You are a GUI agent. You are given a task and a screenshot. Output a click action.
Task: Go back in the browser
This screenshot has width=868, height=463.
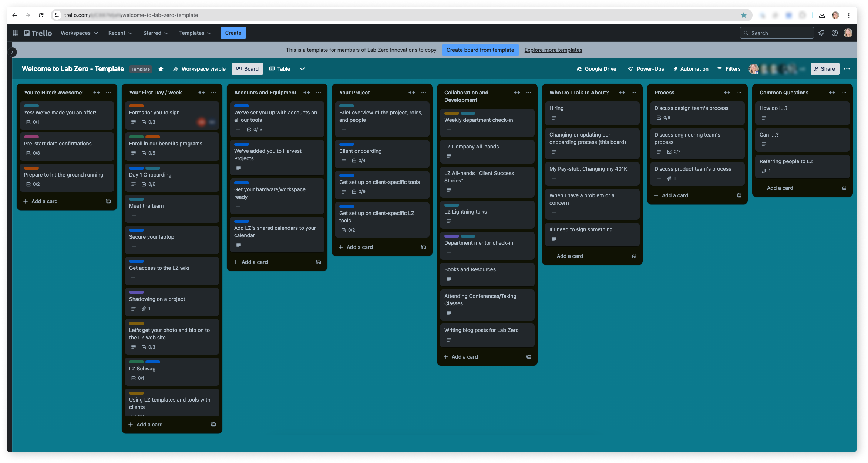14,15
